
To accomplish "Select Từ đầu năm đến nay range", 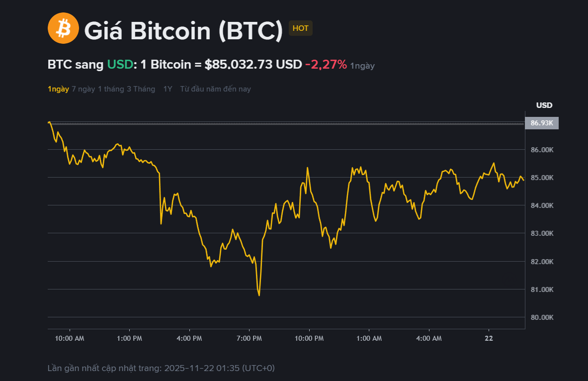I will click(215, 89).
